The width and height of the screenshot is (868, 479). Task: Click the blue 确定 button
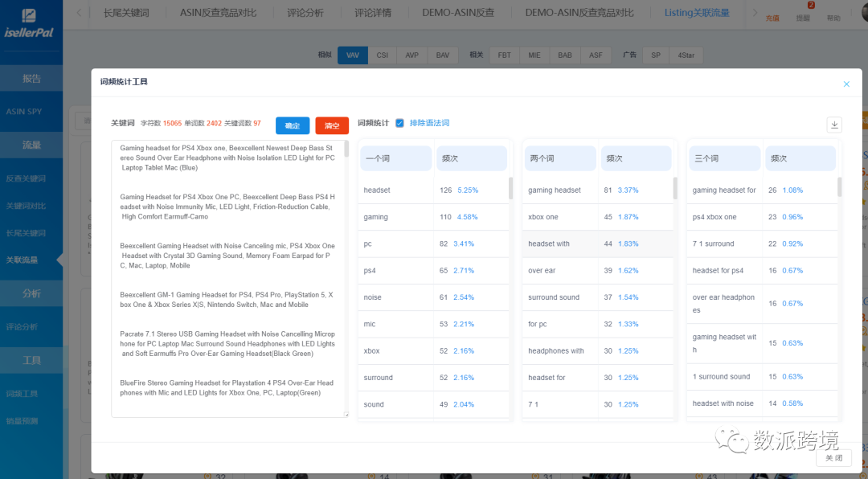293,125
